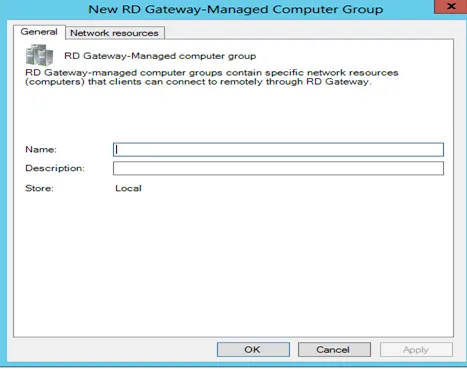Click the server group icon

(x=39, y=55)
